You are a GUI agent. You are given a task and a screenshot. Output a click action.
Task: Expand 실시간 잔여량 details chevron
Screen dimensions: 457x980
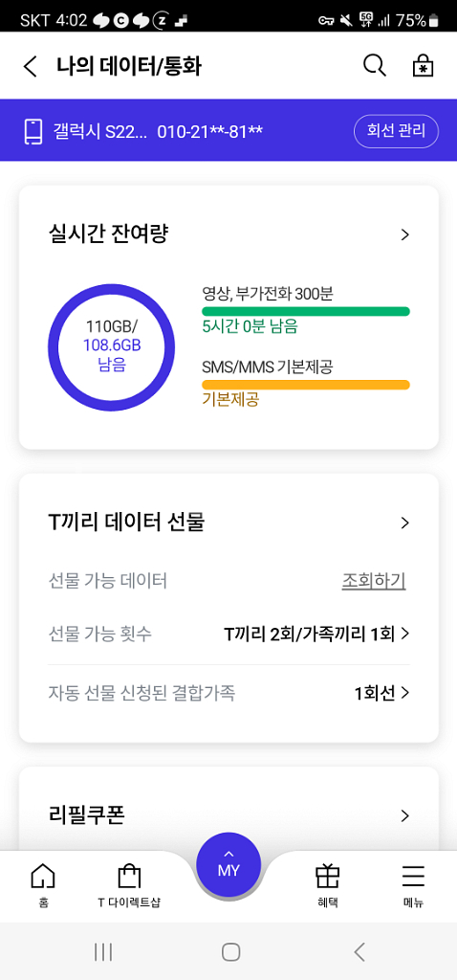[x=405, y=235]
